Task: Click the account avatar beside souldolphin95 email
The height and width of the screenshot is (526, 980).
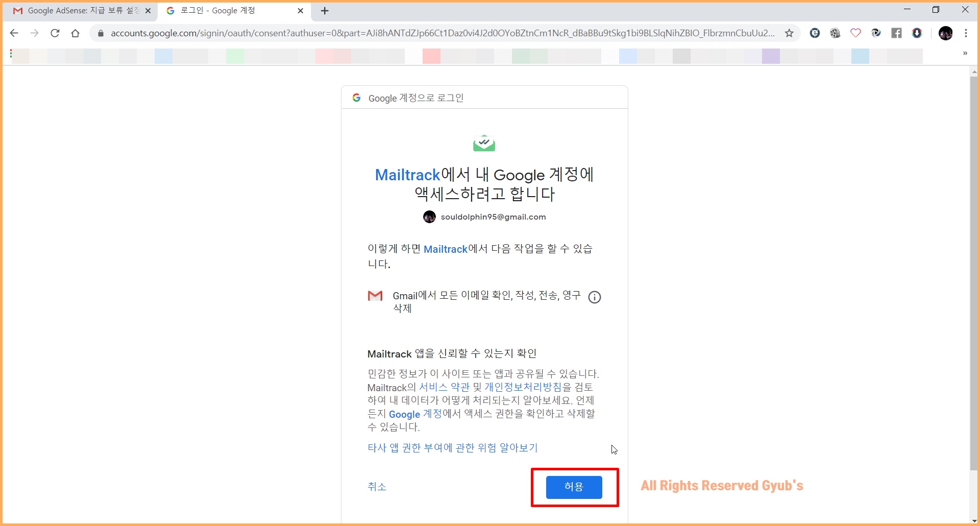Action: (x=429, y=217)
